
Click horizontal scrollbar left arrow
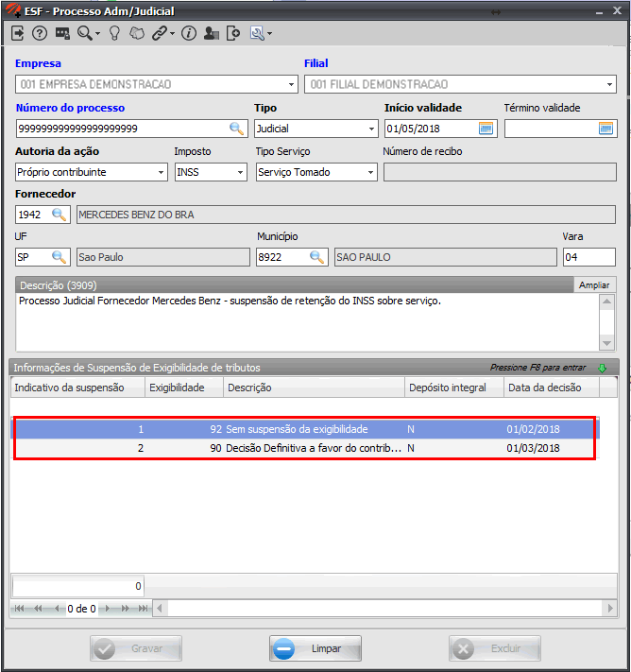[x=160, y=608]
